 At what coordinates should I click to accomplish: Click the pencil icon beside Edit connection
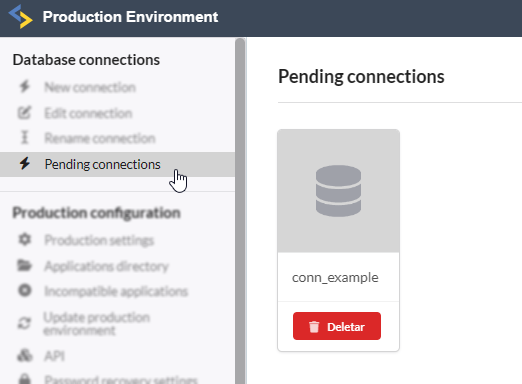click(24, 113)
